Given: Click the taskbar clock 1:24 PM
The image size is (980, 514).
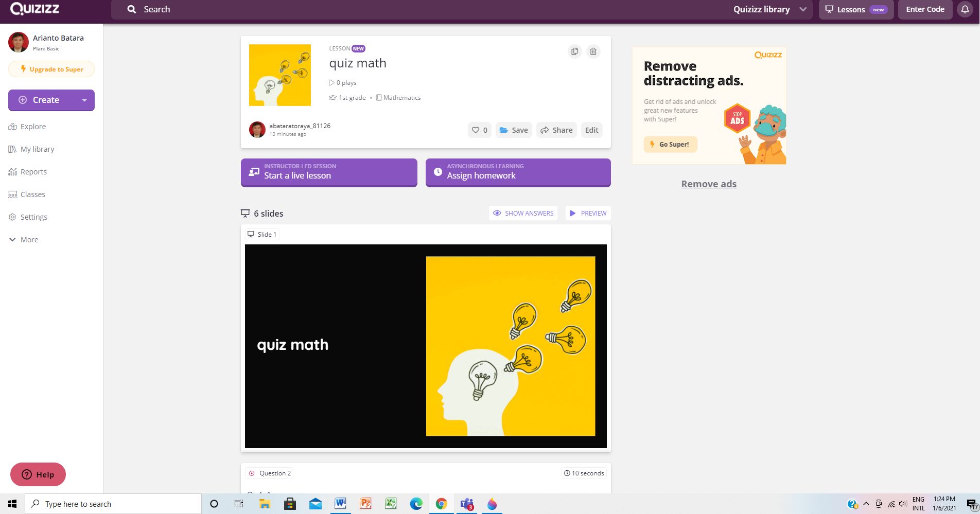Looking at the screenshot, I should (944, 504).
